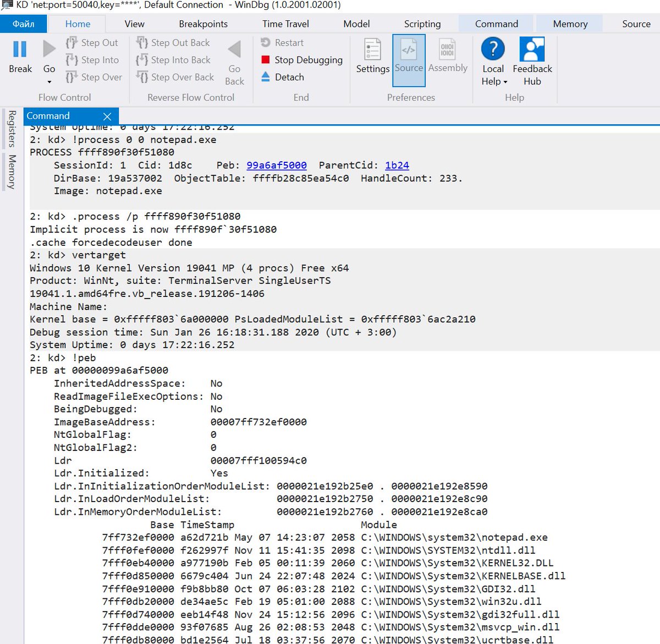Click the KERNEL32.DLL module row
Viewport: 660px width, 644px height.
(x=328, y=563)
